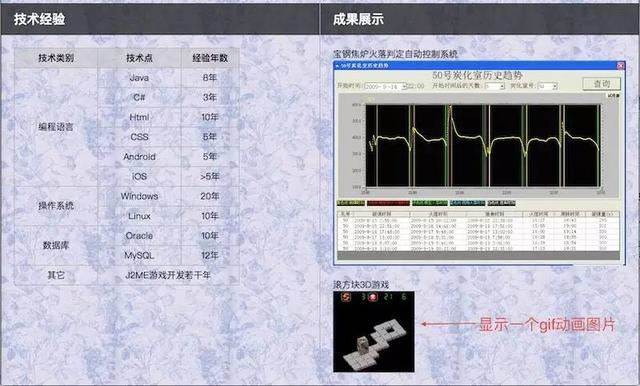640x386 pixels.
Task: Open the 开始时间 date dropdown
Action: tap(404, 86)
